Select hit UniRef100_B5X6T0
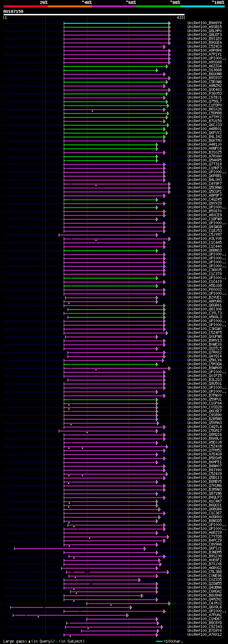Image resolution: width=228 pixels, height=644 pixels. coord(204,211)
